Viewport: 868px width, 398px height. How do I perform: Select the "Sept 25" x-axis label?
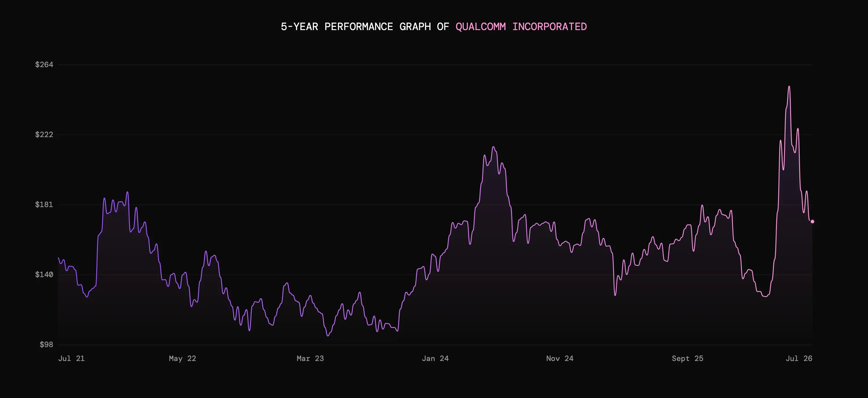pyautogui.click(x=687, y=358)
